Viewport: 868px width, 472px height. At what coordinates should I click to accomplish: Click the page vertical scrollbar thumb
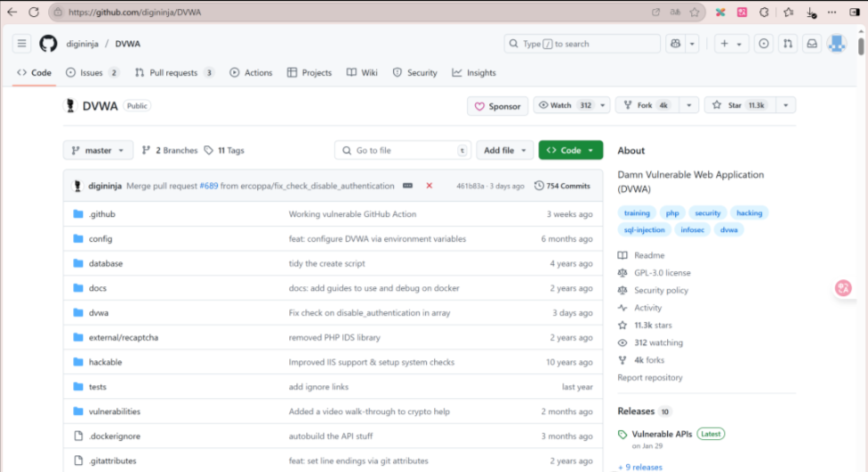pos(861,46)
